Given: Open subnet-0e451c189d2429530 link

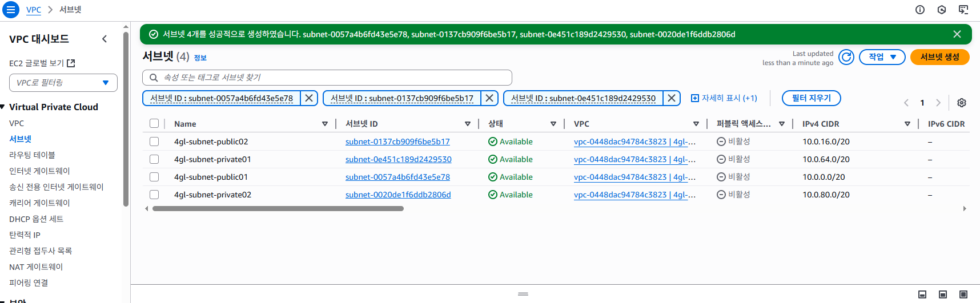Looking at the screenshot, I should pos(398,159).
